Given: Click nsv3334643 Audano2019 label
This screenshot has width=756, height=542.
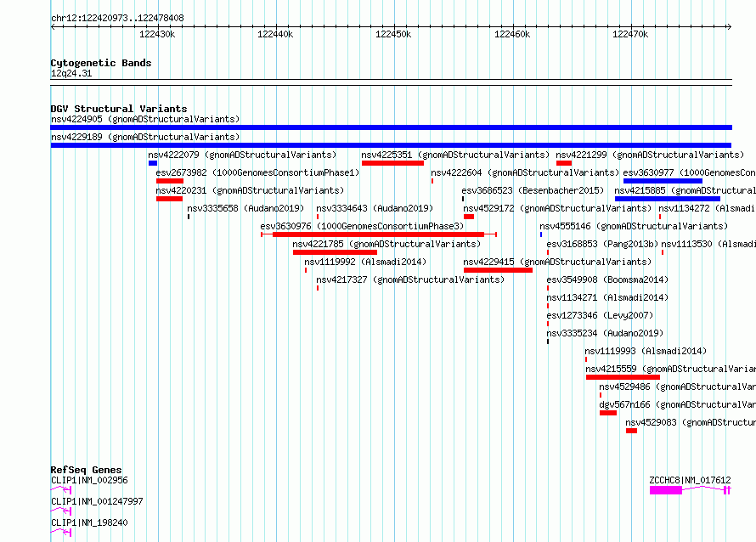Looking at the screenshot, I should (x=375, y=208).
